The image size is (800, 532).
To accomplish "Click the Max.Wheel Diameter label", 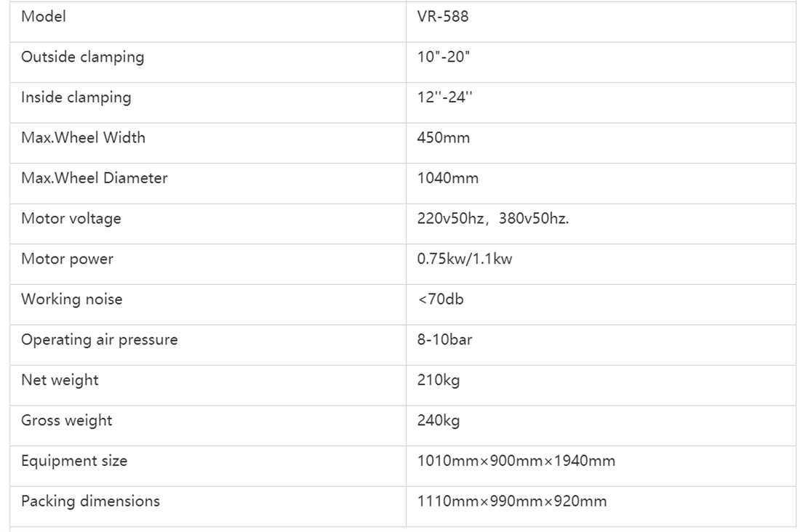I will click(95, 177).
